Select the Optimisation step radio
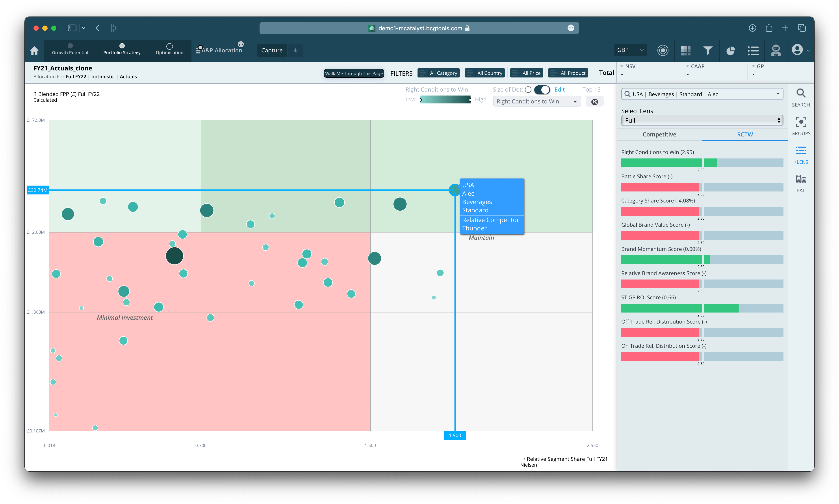The height and width of the screenshot is (504, 839). click(x=170, y=46)
